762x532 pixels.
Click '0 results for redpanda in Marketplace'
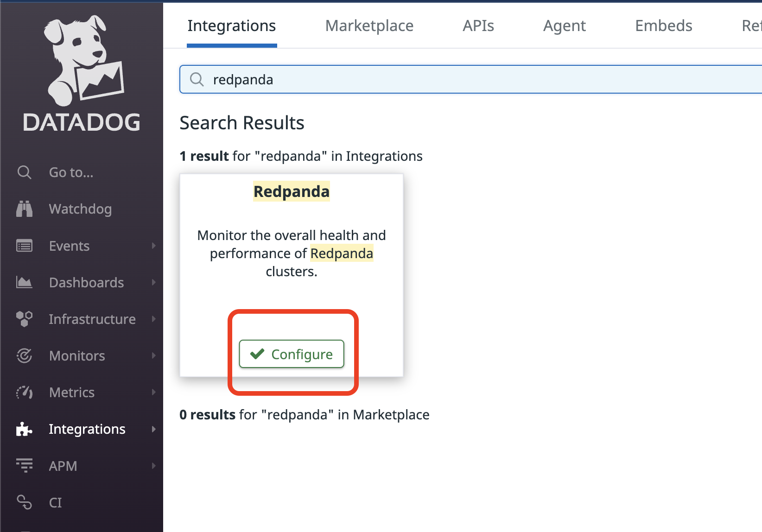point(305,415)
